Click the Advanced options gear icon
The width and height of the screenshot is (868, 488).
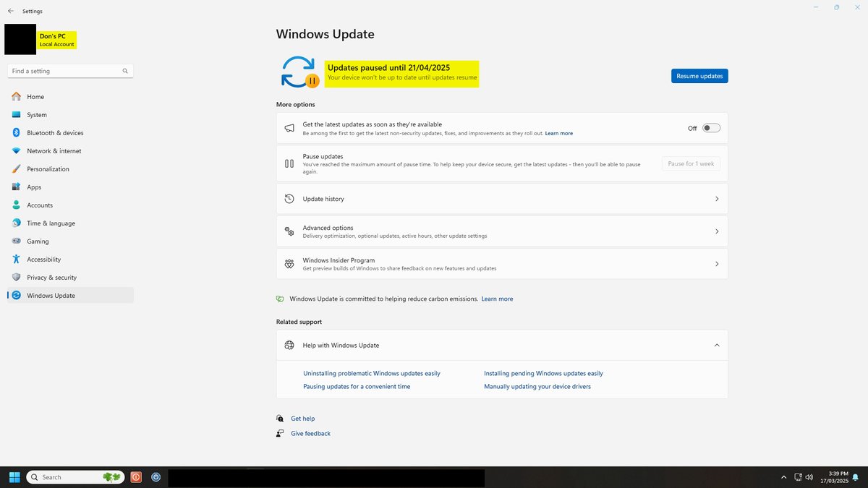[x=289, y=231]
